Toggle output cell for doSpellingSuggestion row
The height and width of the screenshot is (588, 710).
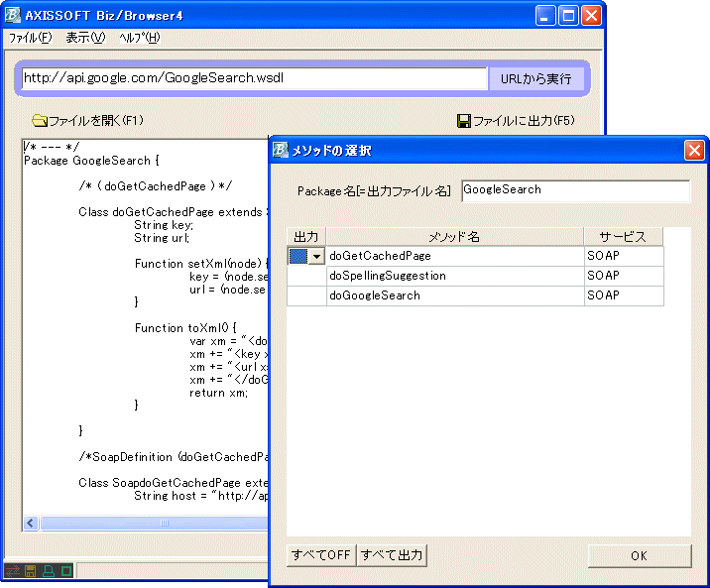(x=306, y=276)
